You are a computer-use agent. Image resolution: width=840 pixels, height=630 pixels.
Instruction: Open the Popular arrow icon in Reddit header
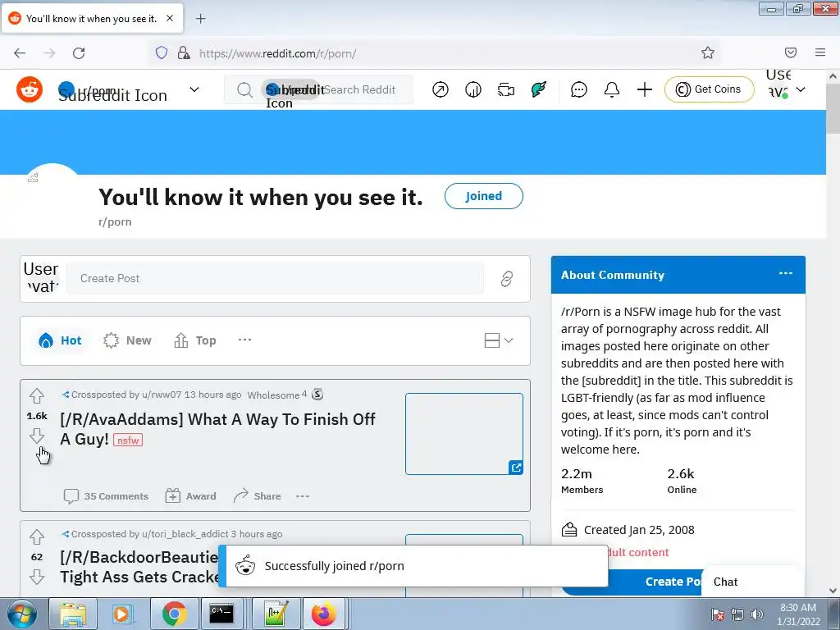441,89
